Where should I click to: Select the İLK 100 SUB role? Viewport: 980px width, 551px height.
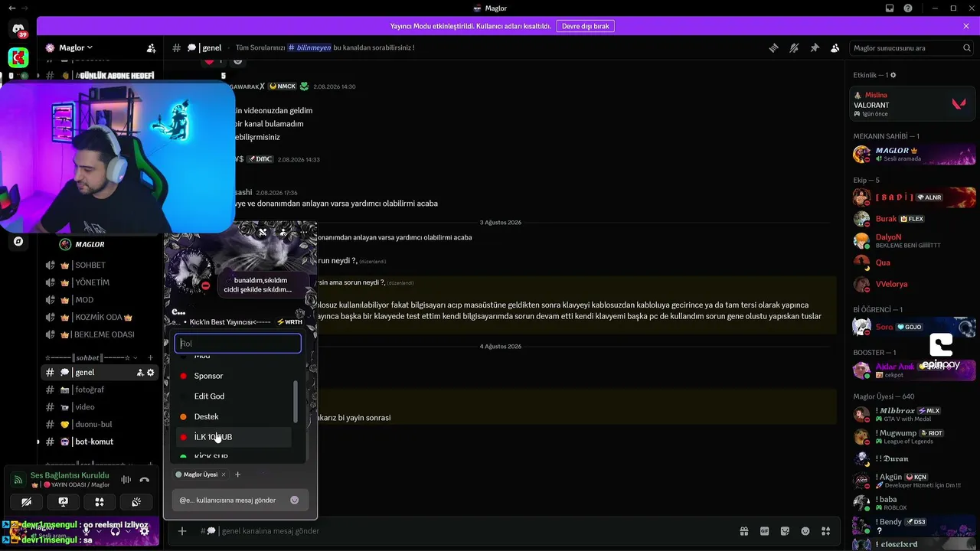(234, 437)
